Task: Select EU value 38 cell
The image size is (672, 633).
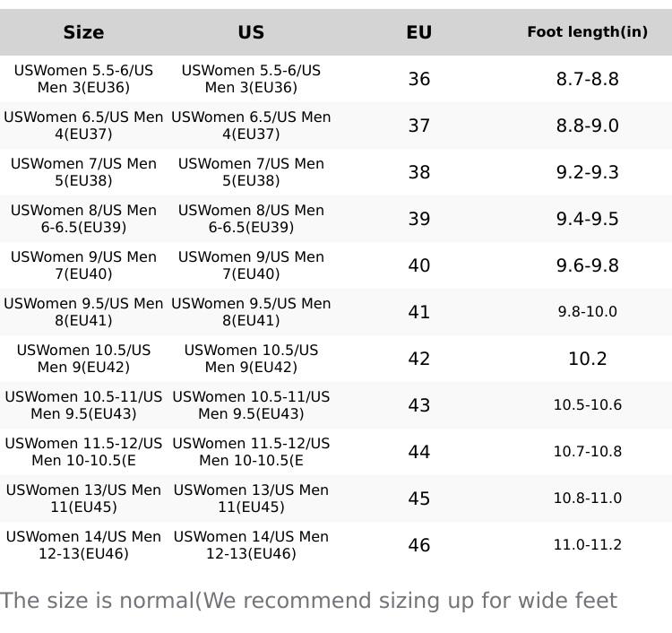Action: [x=418, y=172]
